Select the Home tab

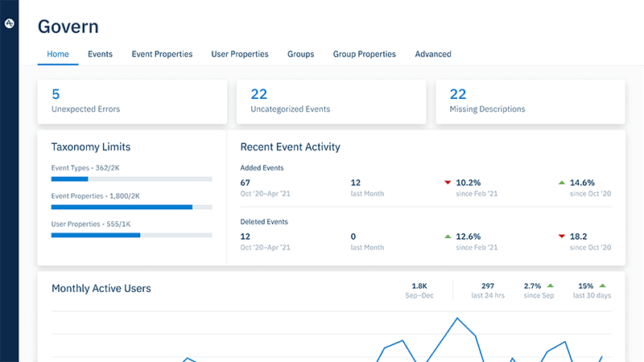click(58, 54)
